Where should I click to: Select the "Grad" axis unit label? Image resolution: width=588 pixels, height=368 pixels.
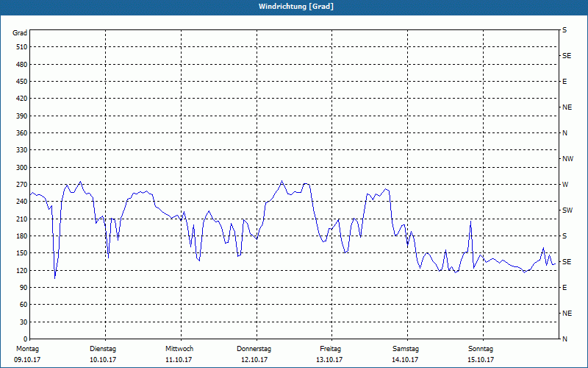point(20,33)
